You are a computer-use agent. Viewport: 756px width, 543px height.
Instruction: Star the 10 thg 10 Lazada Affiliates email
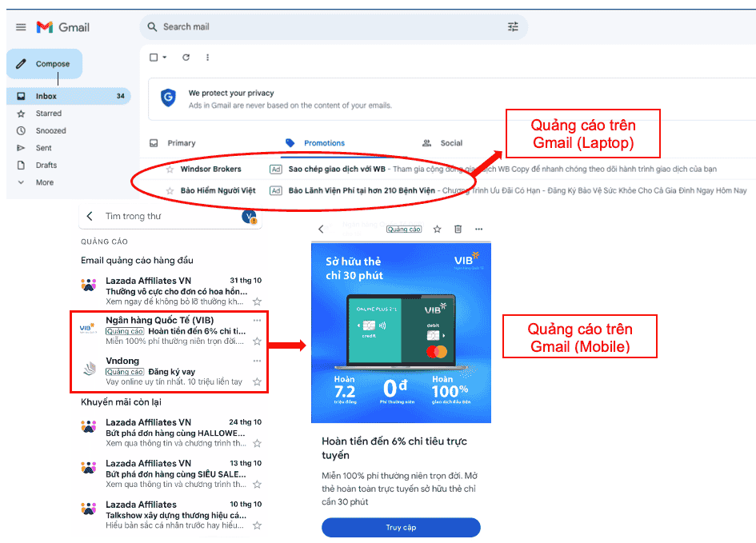point(258,525)
